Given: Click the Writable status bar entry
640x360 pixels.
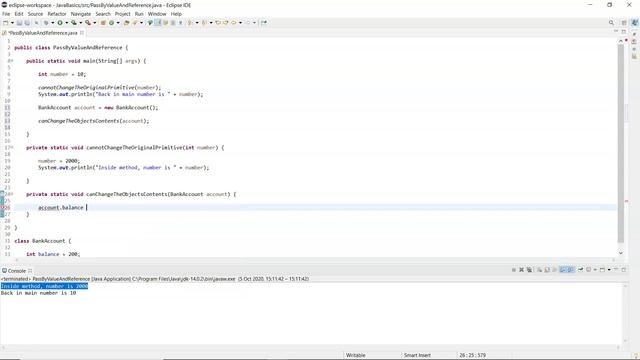Looking at the screenshot, I should point(356,355).
